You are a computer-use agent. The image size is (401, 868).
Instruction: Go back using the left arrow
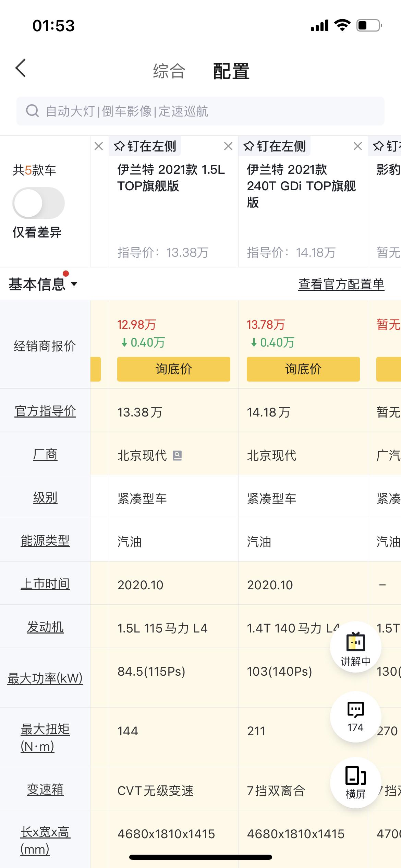click(21, 68)
